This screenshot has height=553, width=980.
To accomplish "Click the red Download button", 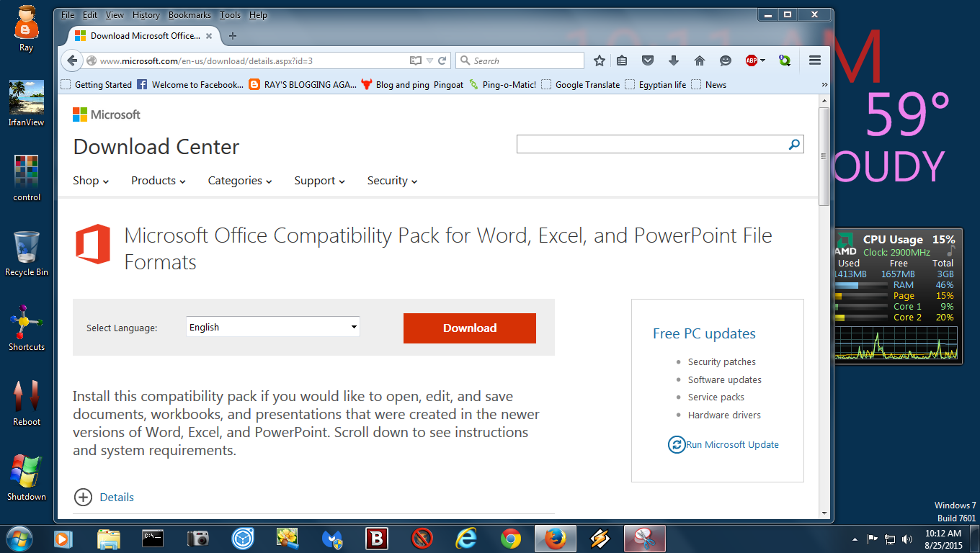I will pyautogui.click(x=470, y=328).
